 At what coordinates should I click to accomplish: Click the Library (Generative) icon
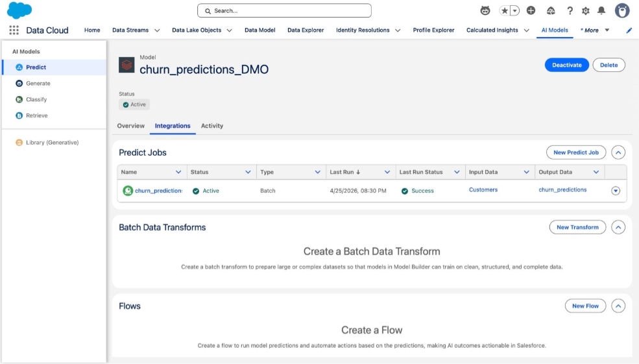(x=19, y=142)
